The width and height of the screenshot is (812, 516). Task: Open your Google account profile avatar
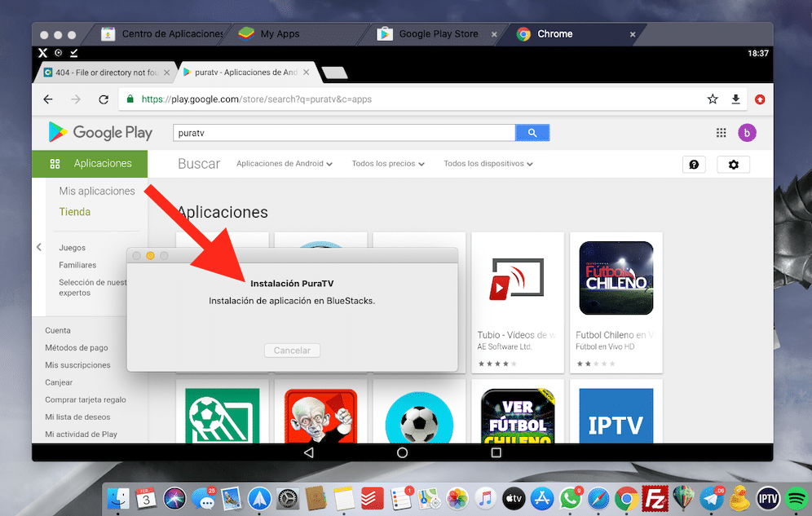pos(747,132)
